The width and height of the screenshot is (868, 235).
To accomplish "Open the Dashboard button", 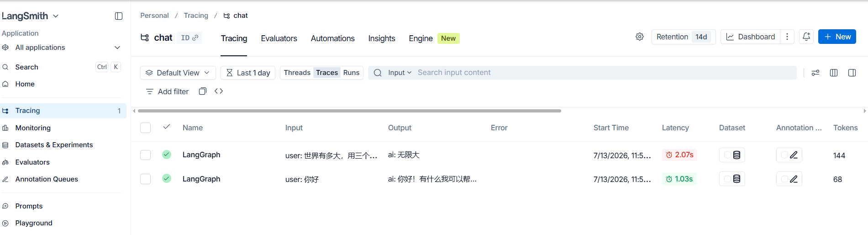I will pos(751,37).
